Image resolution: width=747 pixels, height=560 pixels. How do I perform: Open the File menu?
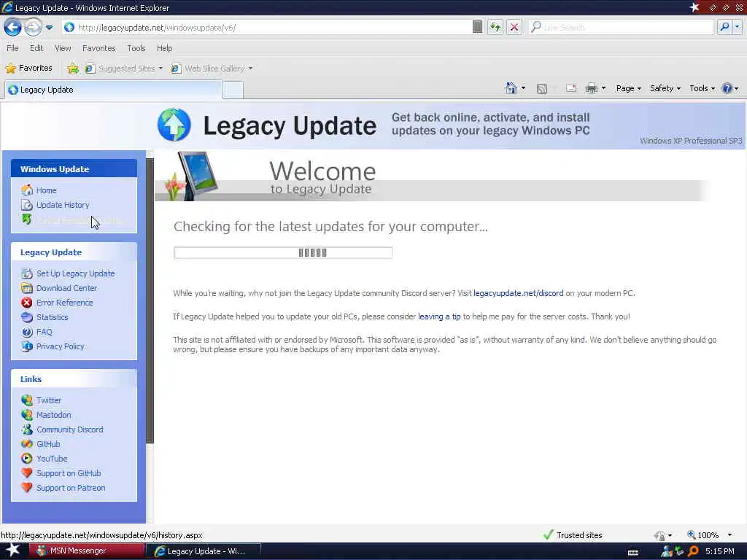(12, 48)
